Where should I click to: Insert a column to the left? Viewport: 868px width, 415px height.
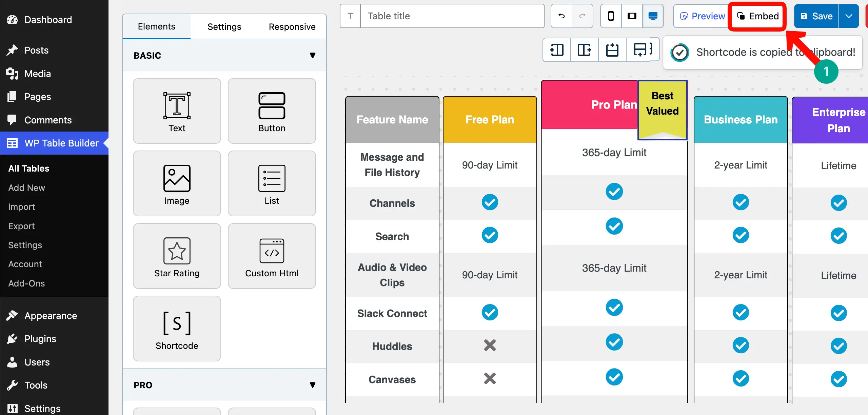coord(556,50)
